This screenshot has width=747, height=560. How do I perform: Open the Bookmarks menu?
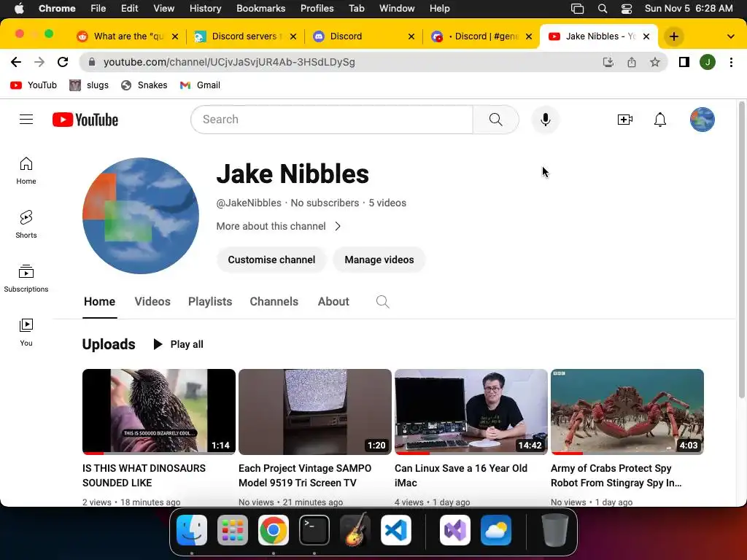coord(260,8)
